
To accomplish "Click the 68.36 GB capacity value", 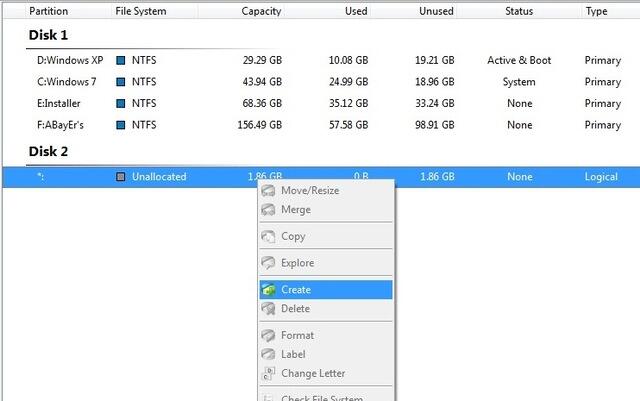I will [x=262, y=104].
